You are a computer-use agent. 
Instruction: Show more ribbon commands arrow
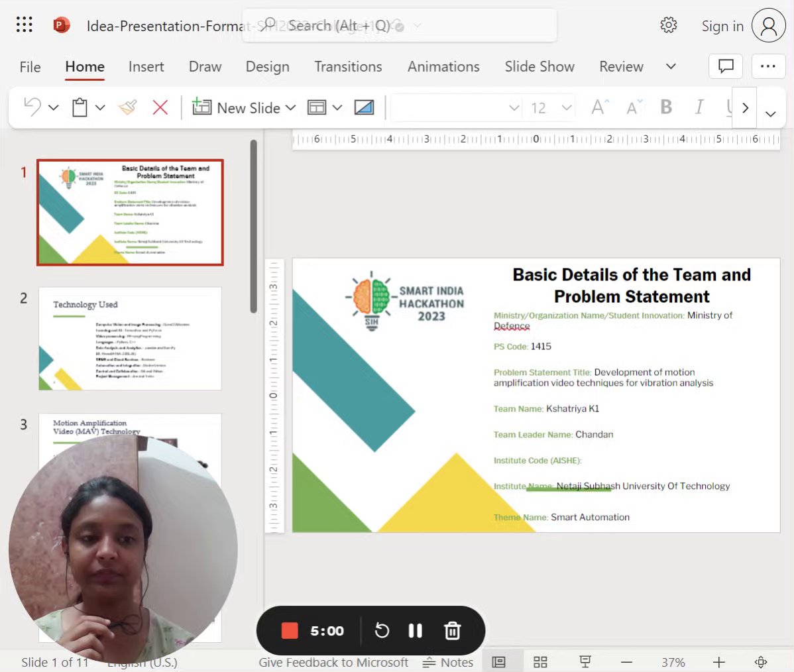pyautogui.click(x=745, y=108)
